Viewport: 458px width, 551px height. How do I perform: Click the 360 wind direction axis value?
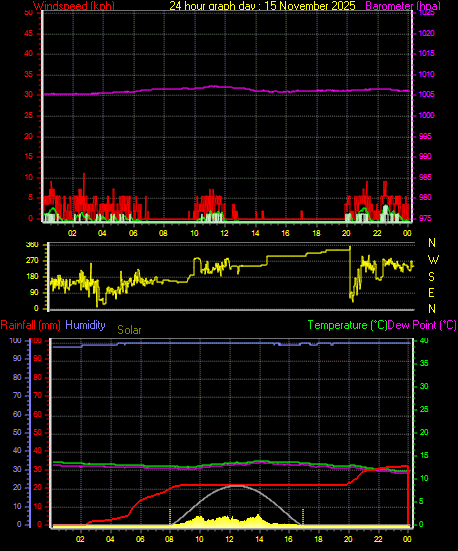click(32, 245)
